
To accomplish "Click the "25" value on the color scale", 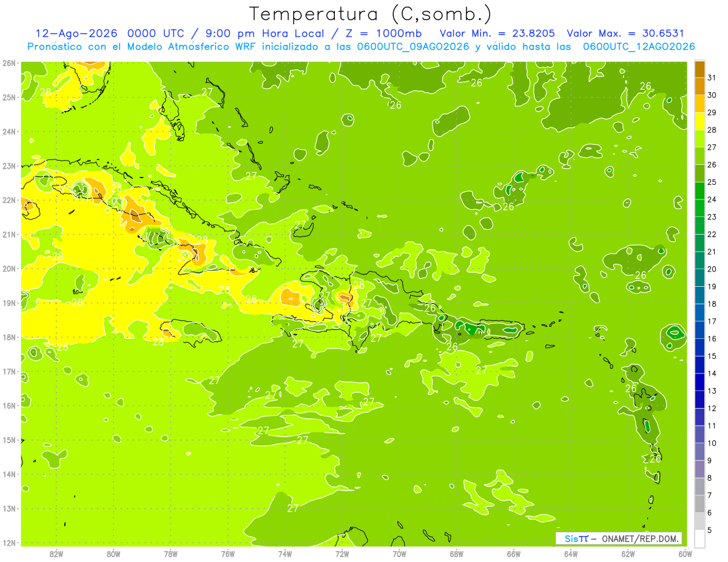I will [712, 182].
